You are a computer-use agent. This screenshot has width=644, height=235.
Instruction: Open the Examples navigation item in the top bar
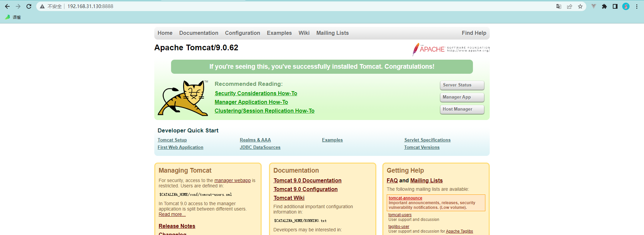tap(279, 33)
